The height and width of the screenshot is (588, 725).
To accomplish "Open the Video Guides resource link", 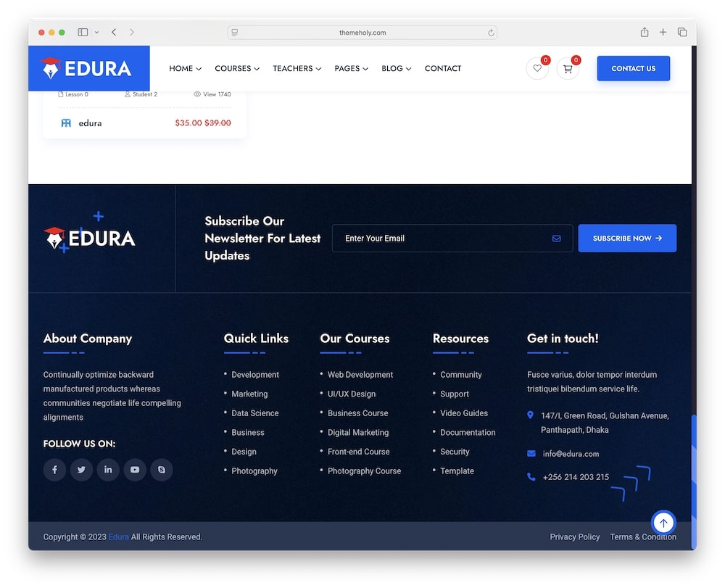I will [464, 413].
